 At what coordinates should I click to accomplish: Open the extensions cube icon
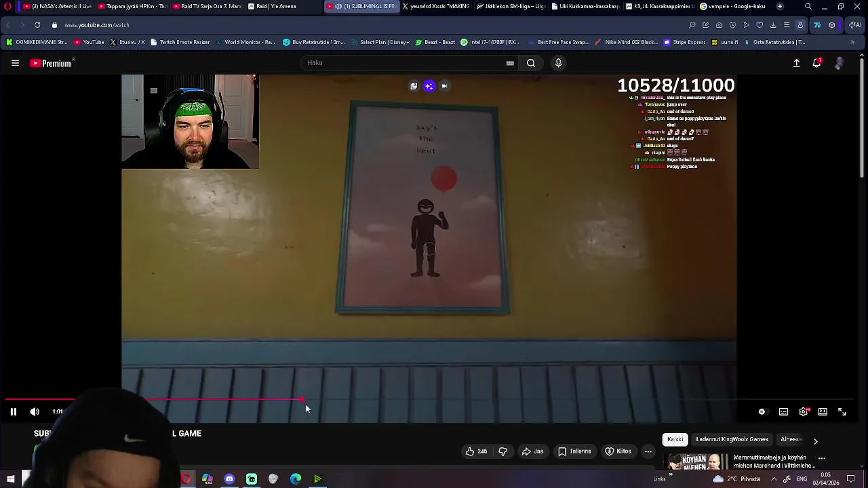[x=832, y=25]
